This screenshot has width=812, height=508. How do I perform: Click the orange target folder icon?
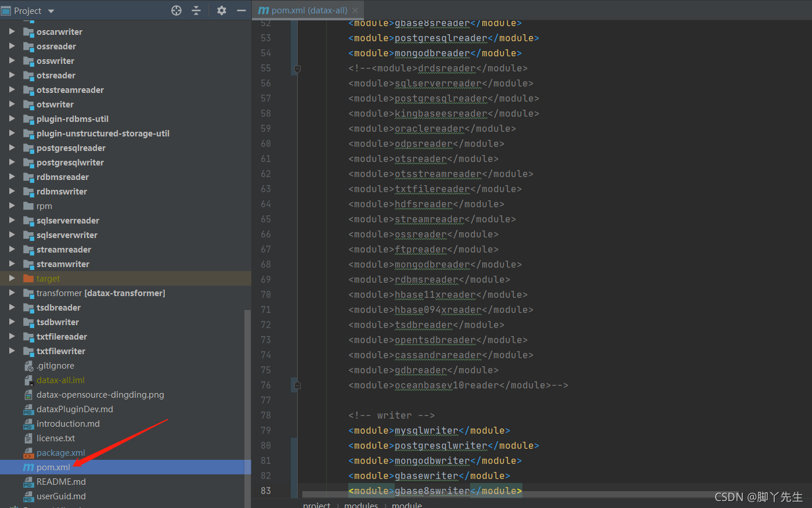tap(28, 279)
